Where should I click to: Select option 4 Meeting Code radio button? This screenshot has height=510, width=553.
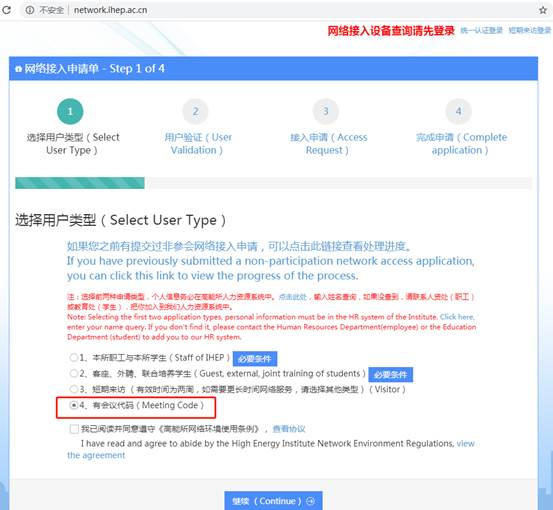73,405
